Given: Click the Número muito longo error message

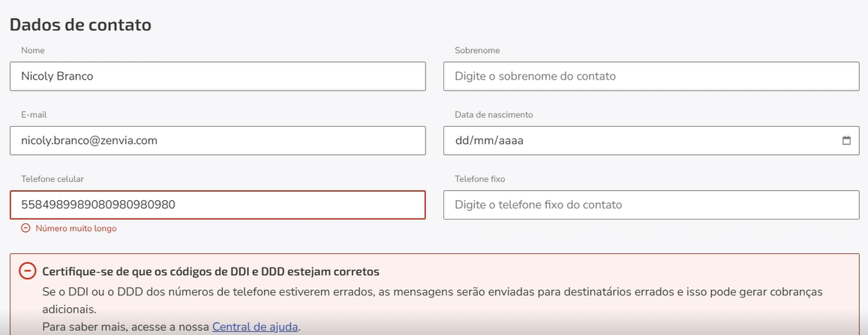Looking at the screenshot, I should coord(76,229).
